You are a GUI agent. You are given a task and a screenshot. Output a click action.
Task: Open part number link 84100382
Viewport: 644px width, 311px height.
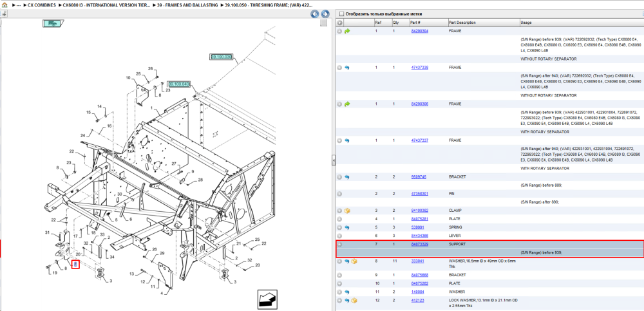tap(420, 211)
